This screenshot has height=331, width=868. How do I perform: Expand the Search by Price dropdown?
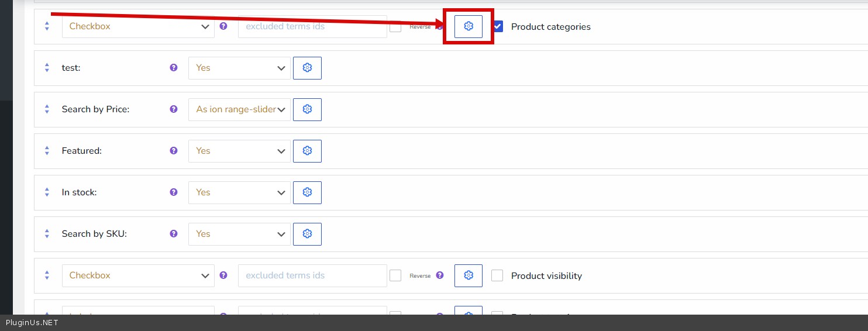[239, 109]
